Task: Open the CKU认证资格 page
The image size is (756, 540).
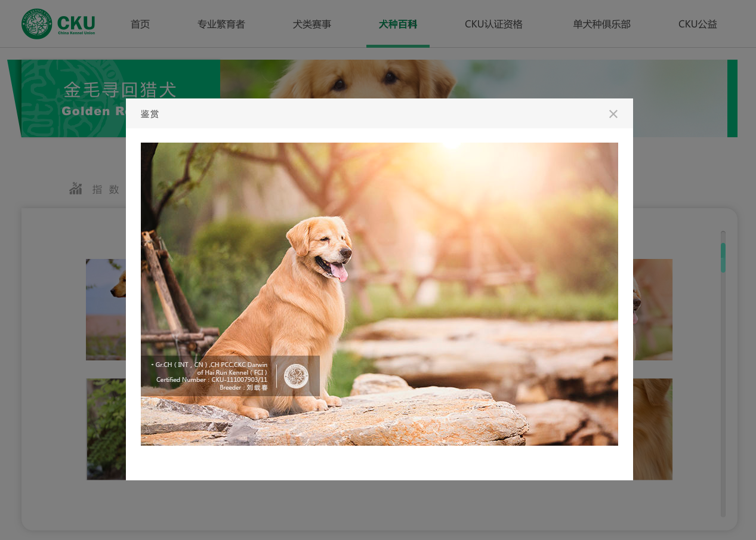Action: [x=493, y=24]
